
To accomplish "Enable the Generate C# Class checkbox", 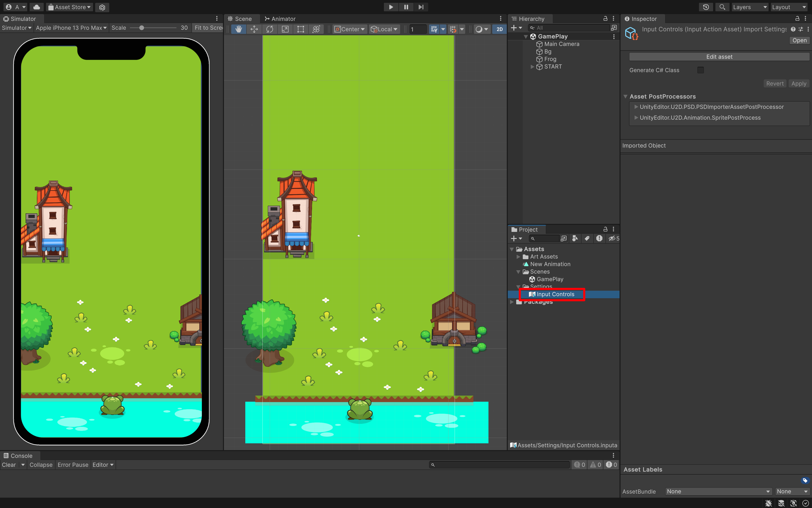I will pyautogui.click(x=700, y=70).
